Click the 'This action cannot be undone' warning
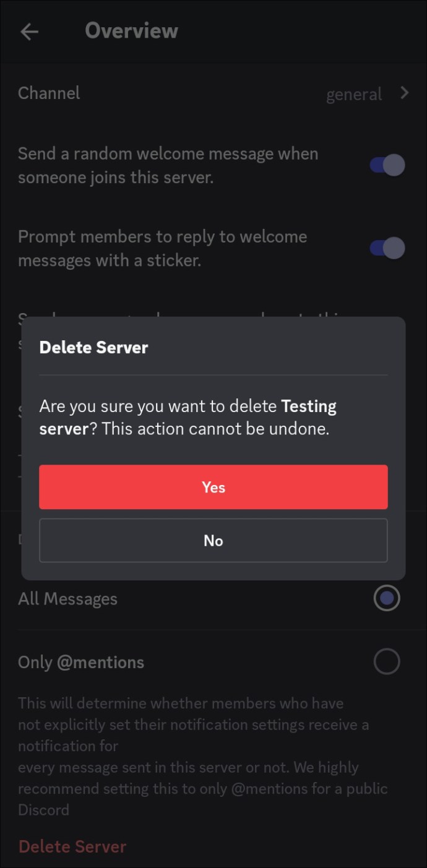 (x=215, y=429)
